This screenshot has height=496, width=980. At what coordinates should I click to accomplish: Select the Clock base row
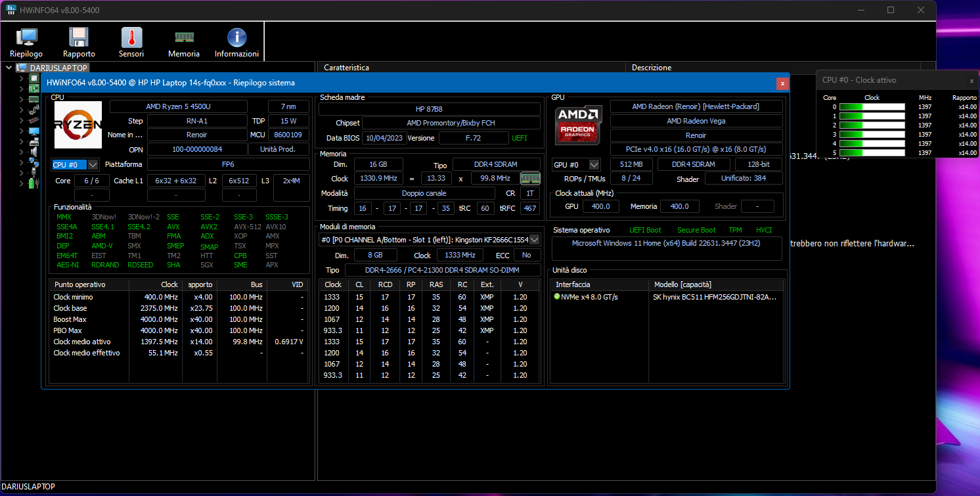pos(178,308)
